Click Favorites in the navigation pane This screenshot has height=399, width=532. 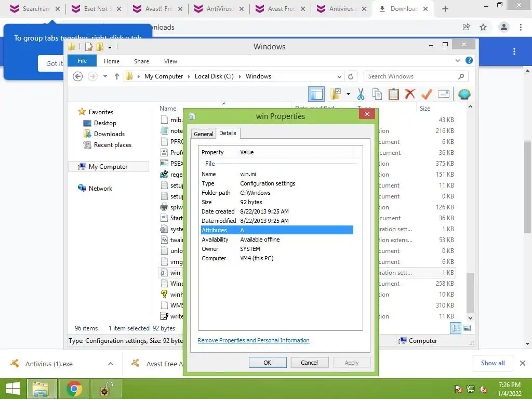click(101, 112)
